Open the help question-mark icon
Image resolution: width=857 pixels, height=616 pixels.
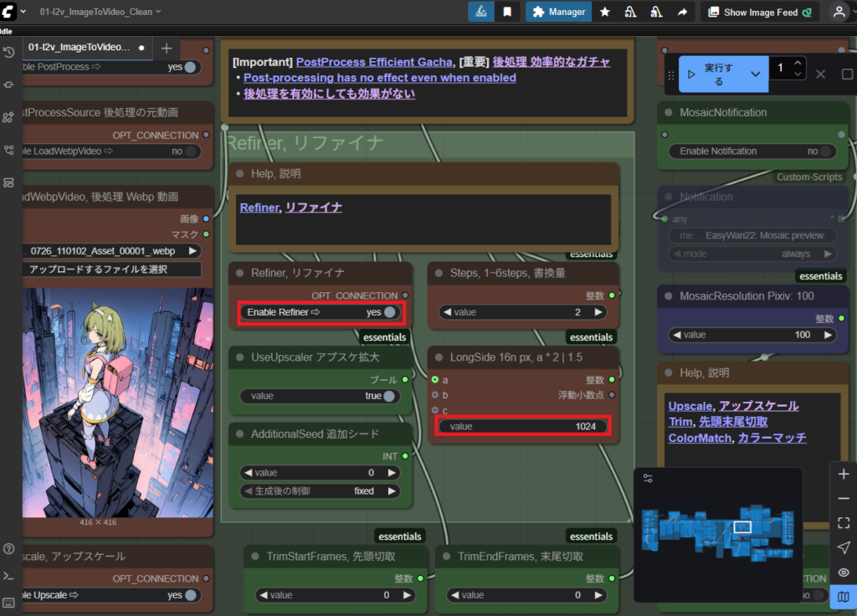[x=8, y=549]
